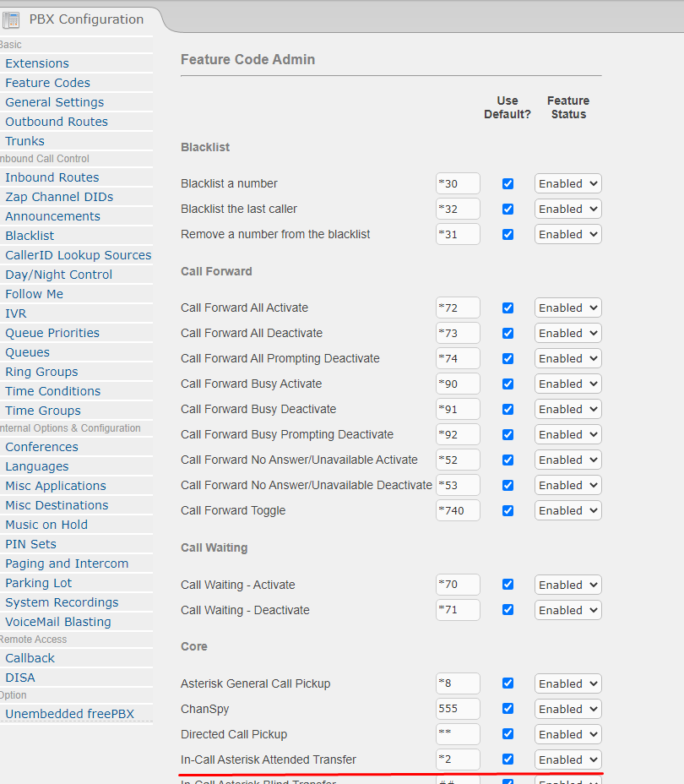Screen dimensions: 684x784
Task: Open Misc Destinations
Action: (x=57, y=506)
